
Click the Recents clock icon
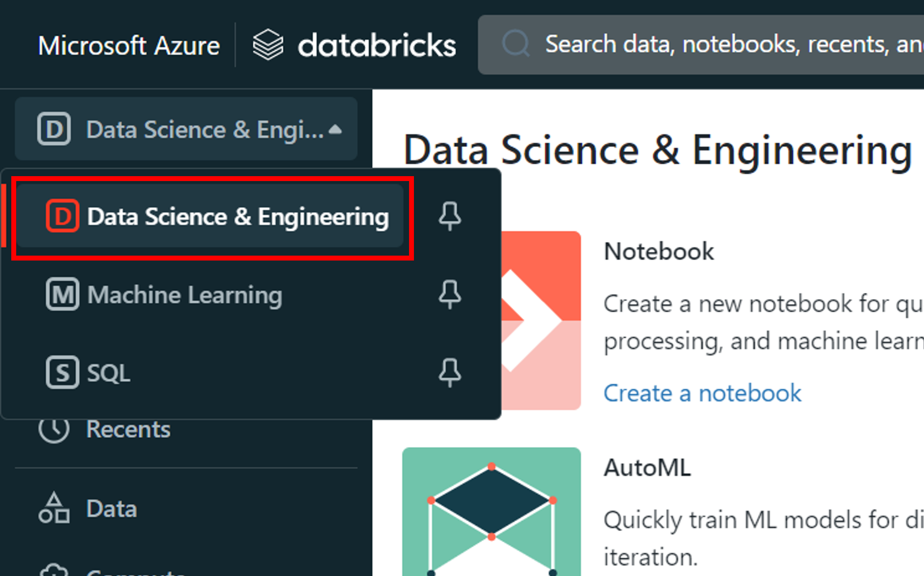tap(53, 429)
